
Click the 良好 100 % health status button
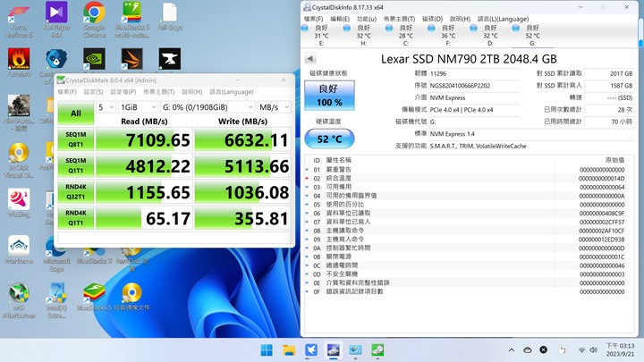click(329, 96)
